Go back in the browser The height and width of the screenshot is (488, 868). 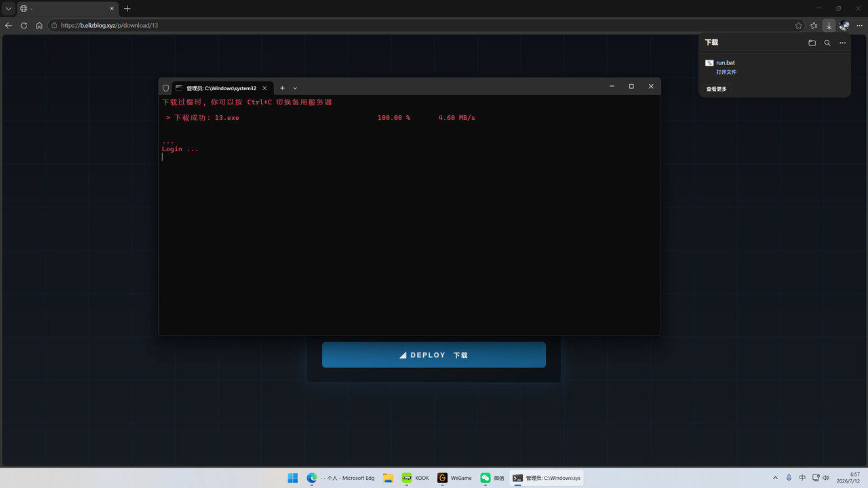coord(9,25)
